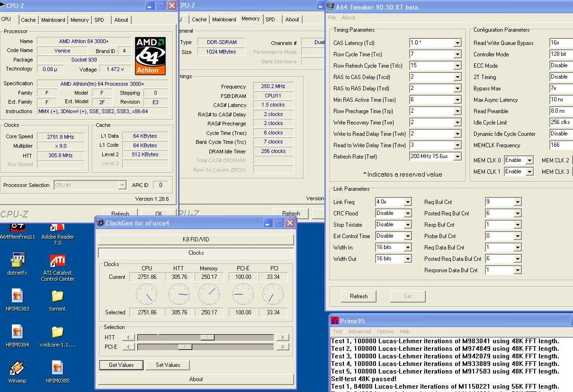Expand the Row Cycle Time (Trc) dropdown

pos(457,54)
